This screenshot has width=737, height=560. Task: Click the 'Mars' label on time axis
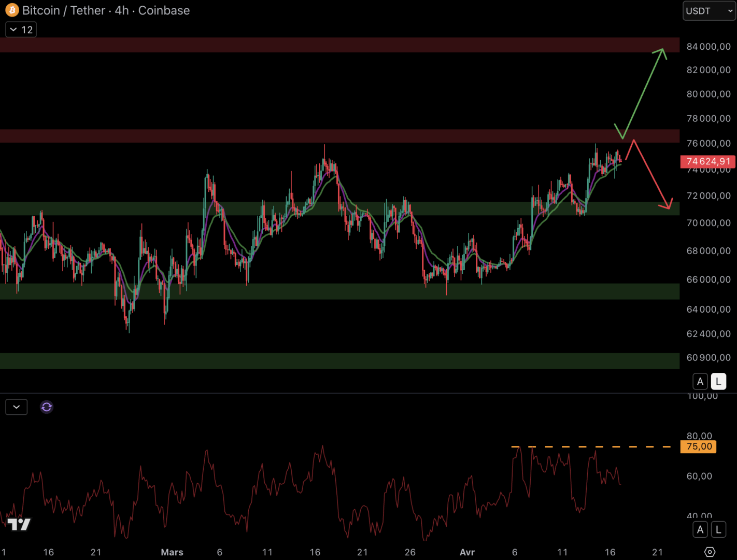pyautogui.click(x=172, y=552)
